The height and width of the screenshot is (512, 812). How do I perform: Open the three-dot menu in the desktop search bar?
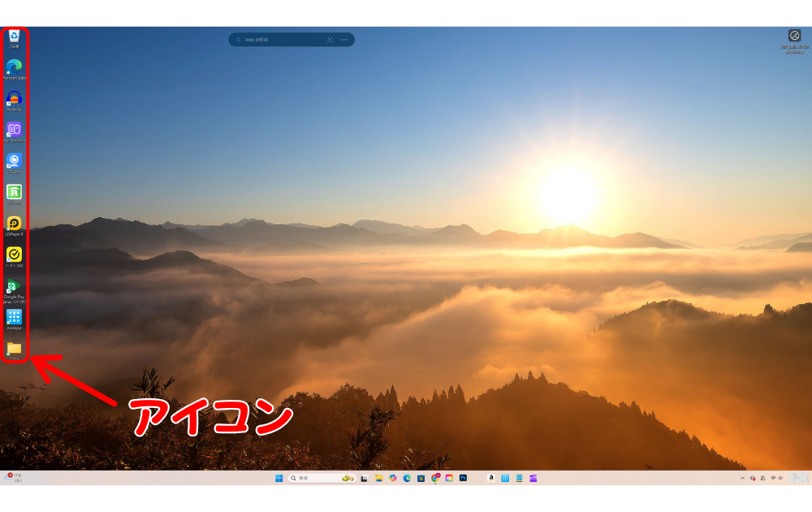tap(344, 39)
